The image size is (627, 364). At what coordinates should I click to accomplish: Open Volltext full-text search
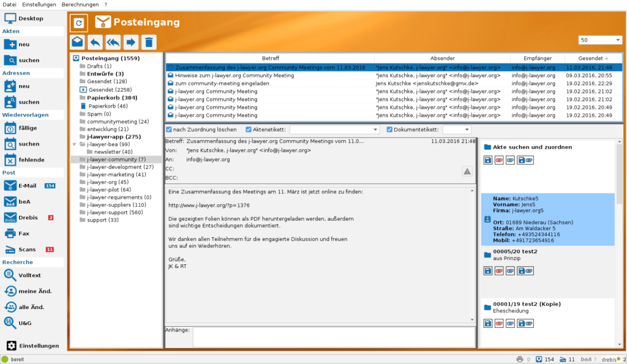tap(23, 275)
